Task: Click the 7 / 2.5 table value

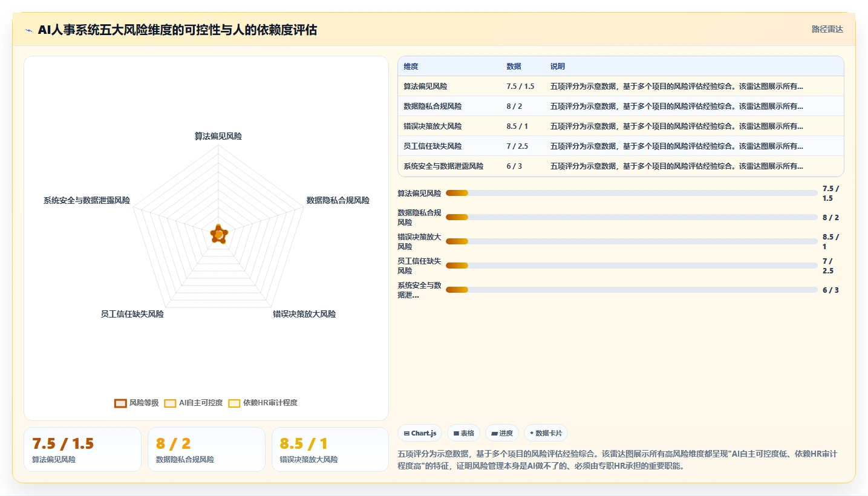Action: pos(518,146)
